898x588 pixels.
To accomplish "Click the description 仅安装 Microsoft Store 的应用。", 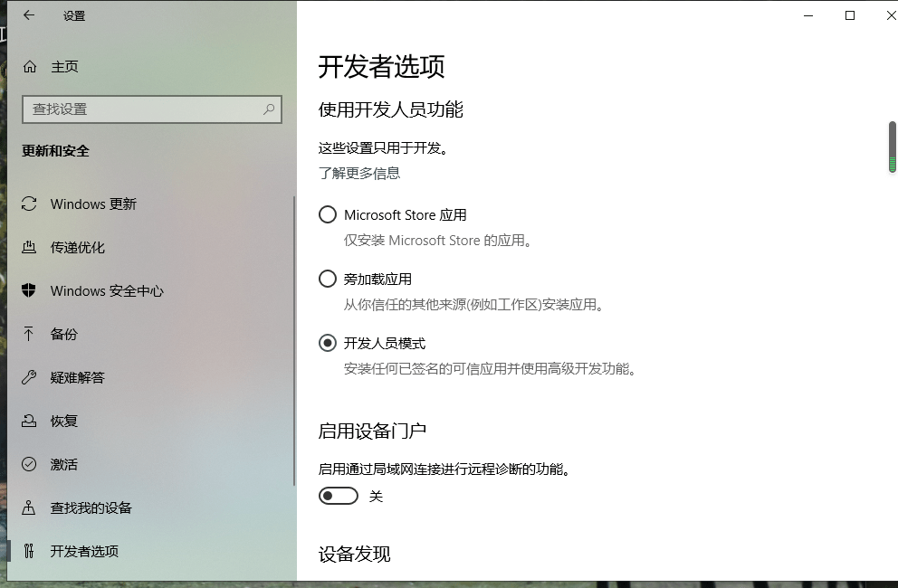I will coord(439,241).
